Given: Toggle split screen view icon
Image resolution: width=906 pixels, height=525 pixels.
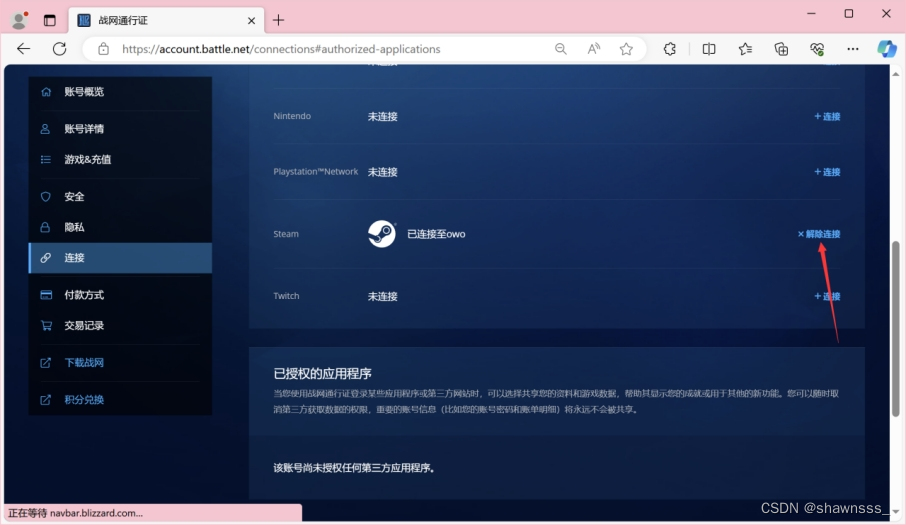Looking at the screenshot, I should 709,49.
